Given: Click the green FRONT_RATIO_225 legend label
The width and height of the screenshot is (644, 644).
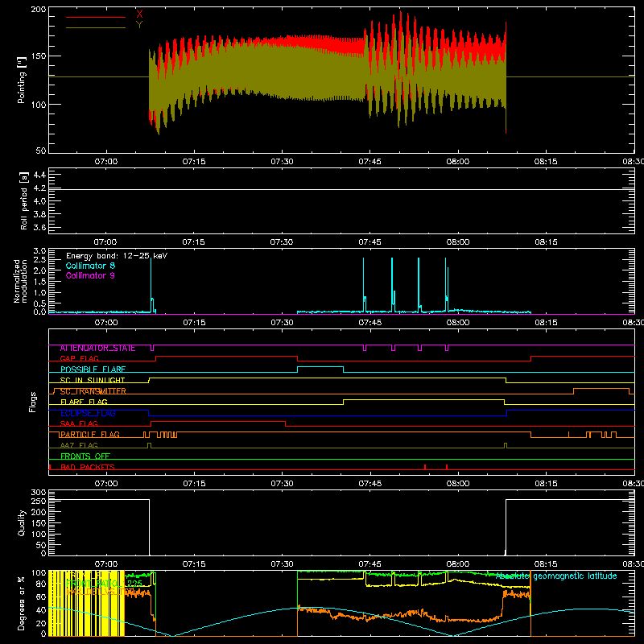Looking at the screenshot, I should 104,584.
